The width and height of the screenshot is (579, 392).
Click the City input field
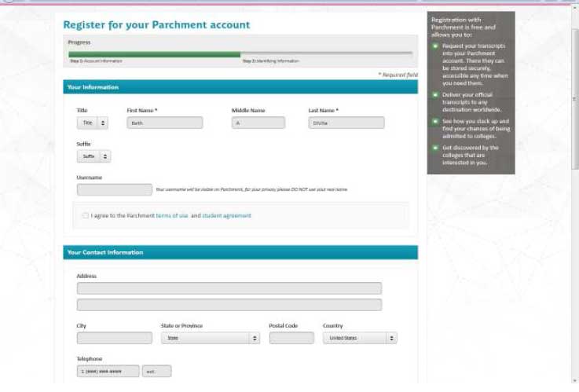coord(115,338)
